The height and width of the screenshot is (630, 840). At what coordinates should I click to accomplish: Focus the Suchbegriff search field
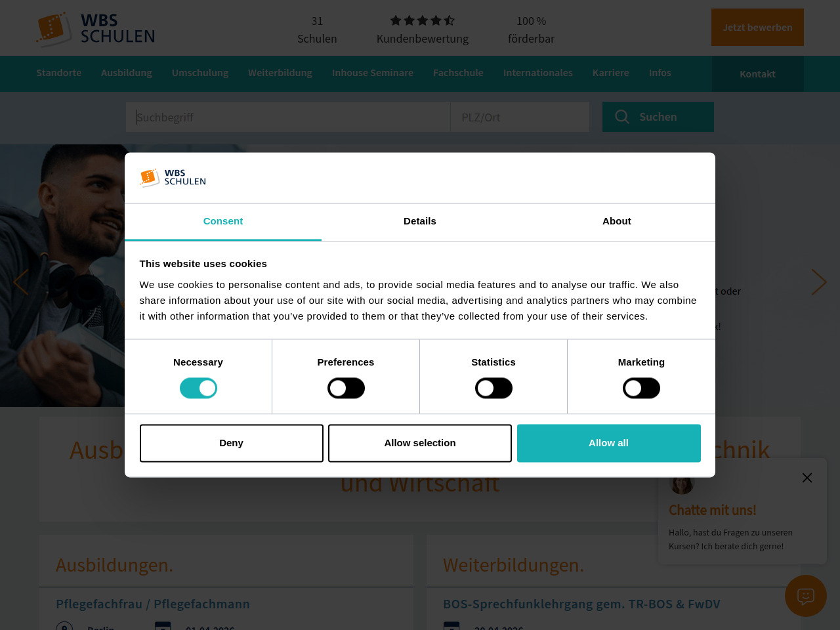[288, 117]
